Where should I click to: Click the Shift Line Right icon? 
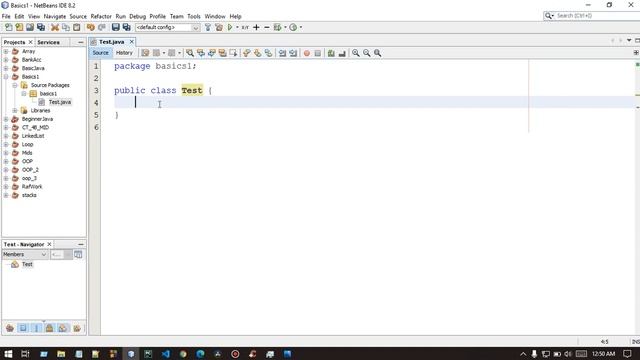(293, 53)
